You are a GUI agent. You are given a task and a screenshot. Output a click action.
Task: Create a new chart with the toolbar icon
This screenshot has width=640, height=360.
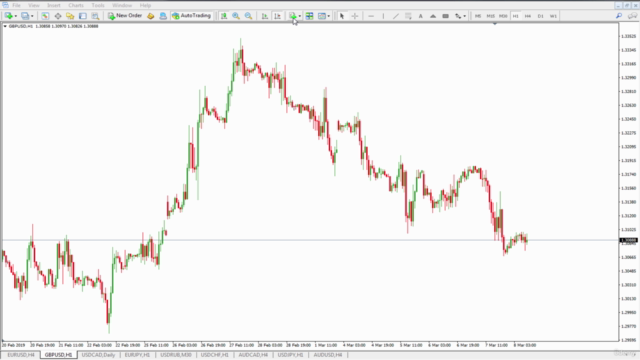pos(8,16)
